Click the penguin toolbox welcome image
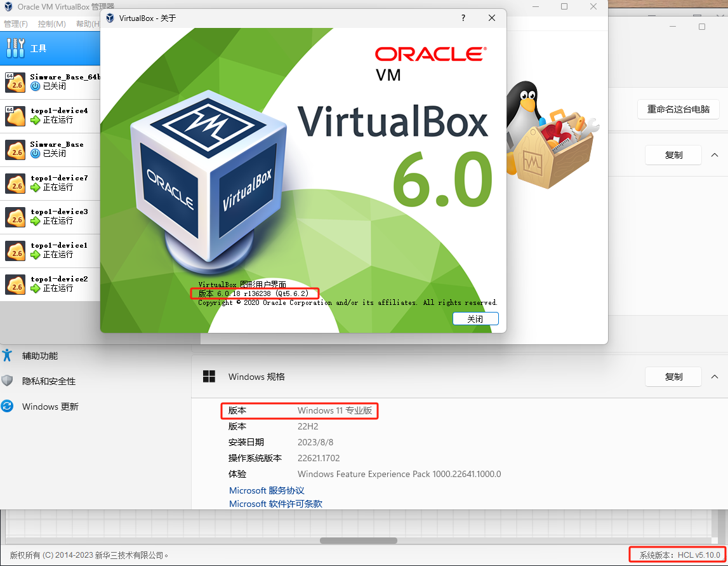Screen dimensions: 728x566 click(551, 136)
